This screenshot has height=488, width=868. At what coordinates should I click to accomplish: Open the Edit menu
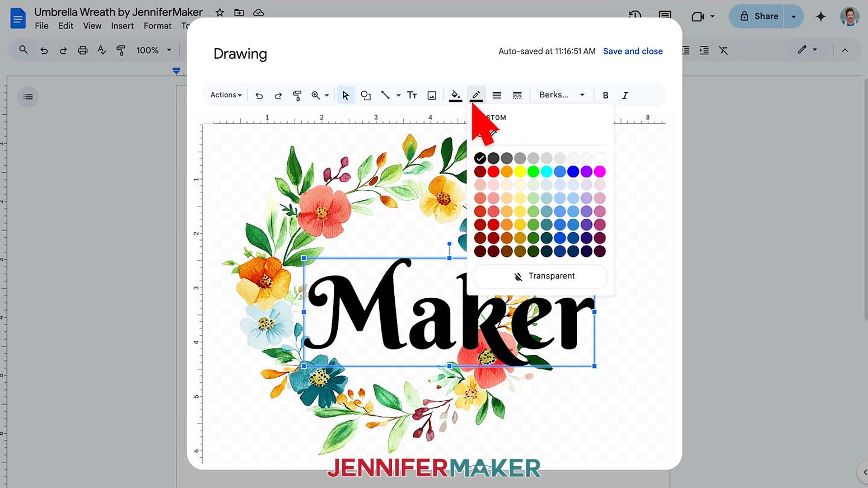coord(66,26)
